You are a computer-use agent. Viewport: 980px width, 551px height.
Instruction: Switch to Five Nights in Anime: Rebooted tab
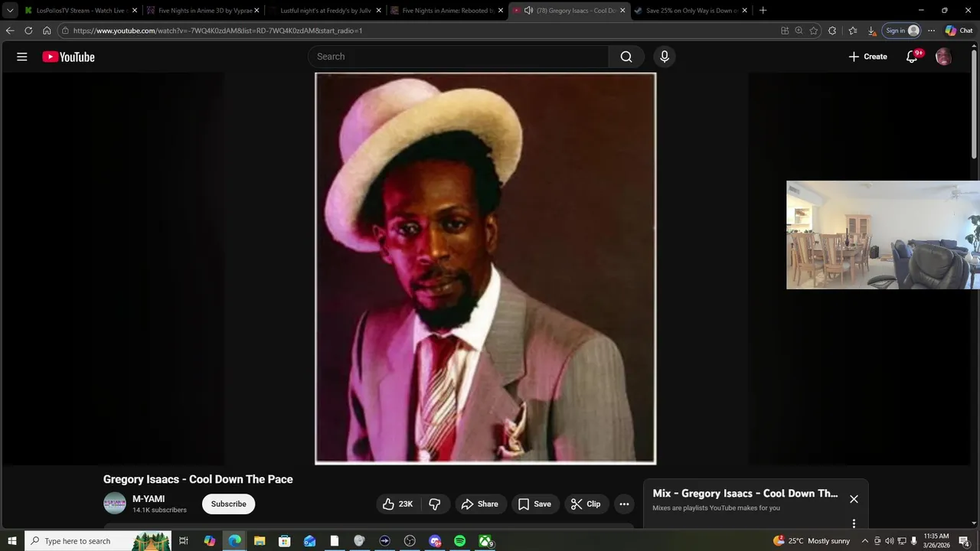tap(447, 11)
